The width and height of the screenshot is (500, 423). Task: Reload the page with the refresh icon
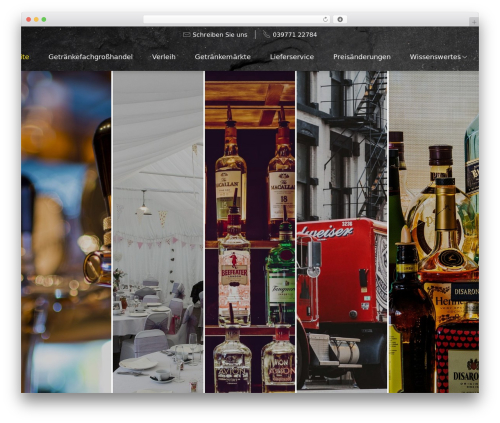pos(325,20)
